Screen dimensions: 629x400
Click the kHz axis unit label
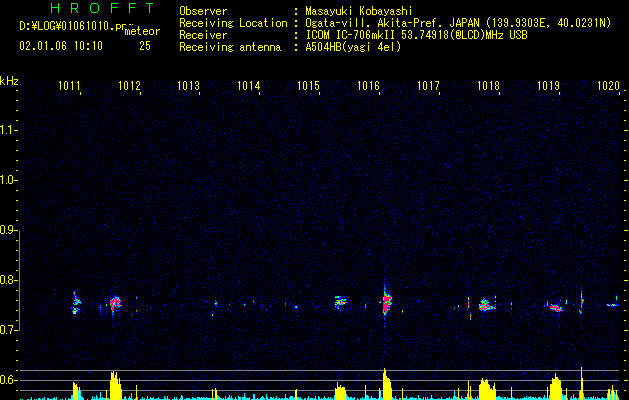(x=9, y=81)
